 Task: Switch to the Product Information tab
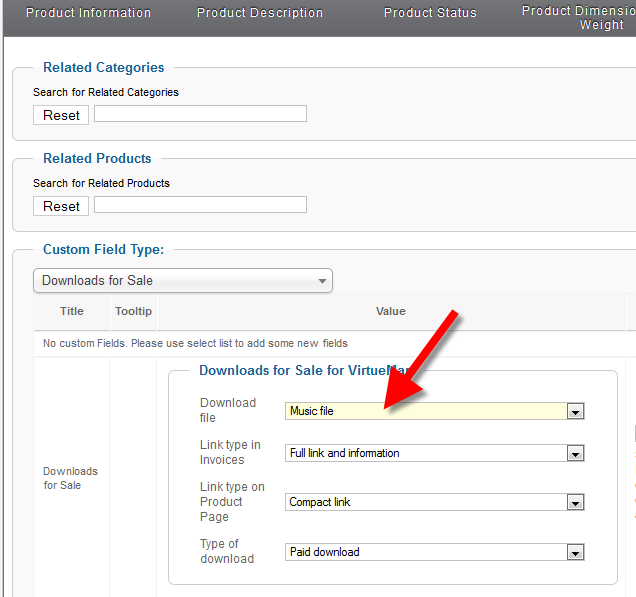pyautogui.click(x=88, y=13)
